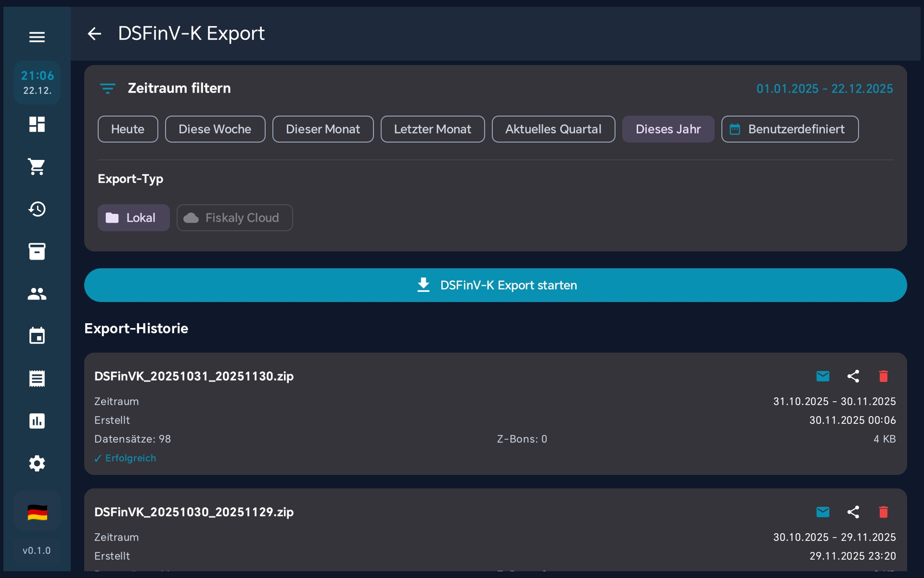Switch to the Letzter Monat filter

pos(433,129)
